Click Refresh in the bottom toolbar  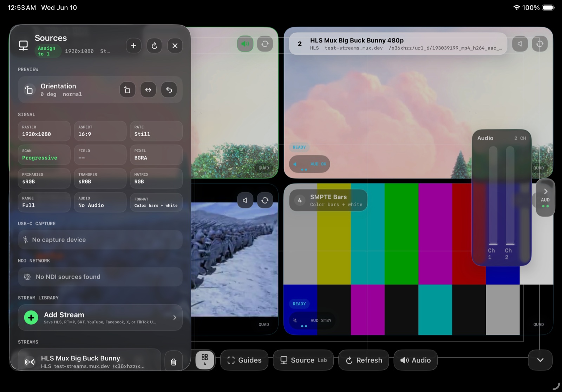tap(364, 360)
